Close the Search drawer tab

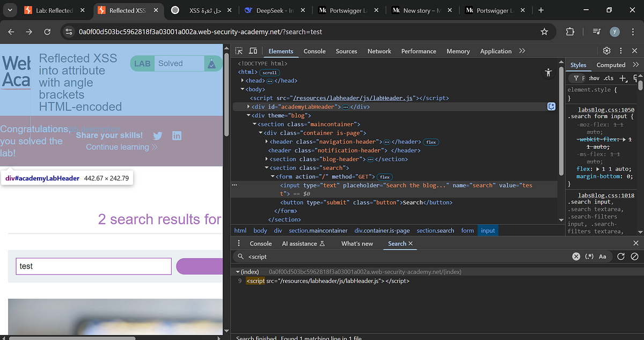click(411, 243)
